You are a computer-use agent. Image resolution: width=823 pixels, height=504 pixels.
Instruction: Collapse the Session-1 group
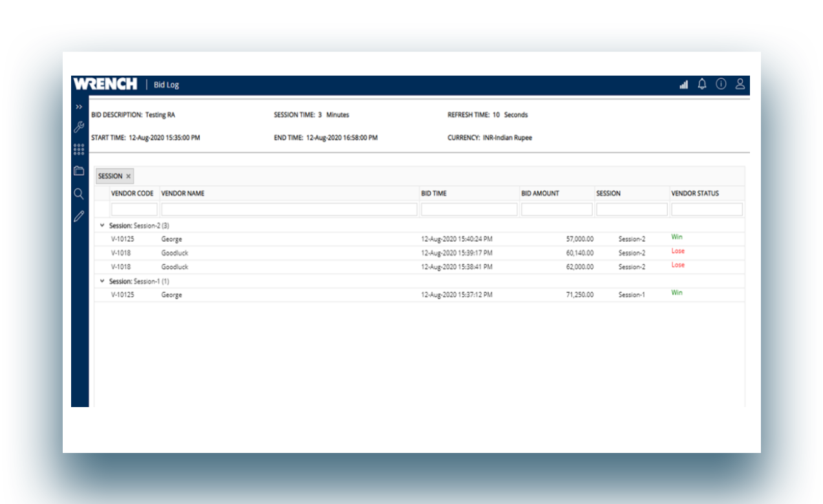(102, 281)
